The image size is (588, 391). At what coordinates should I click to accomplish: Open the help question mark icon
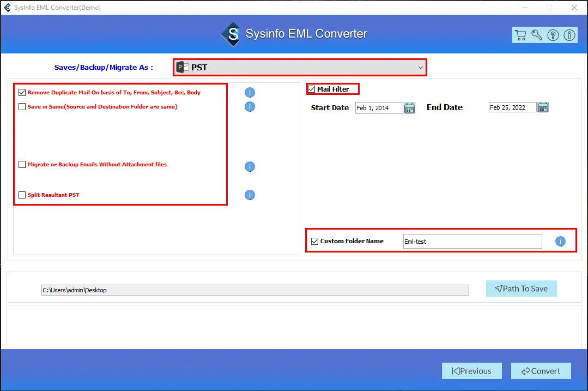point(553,35)
